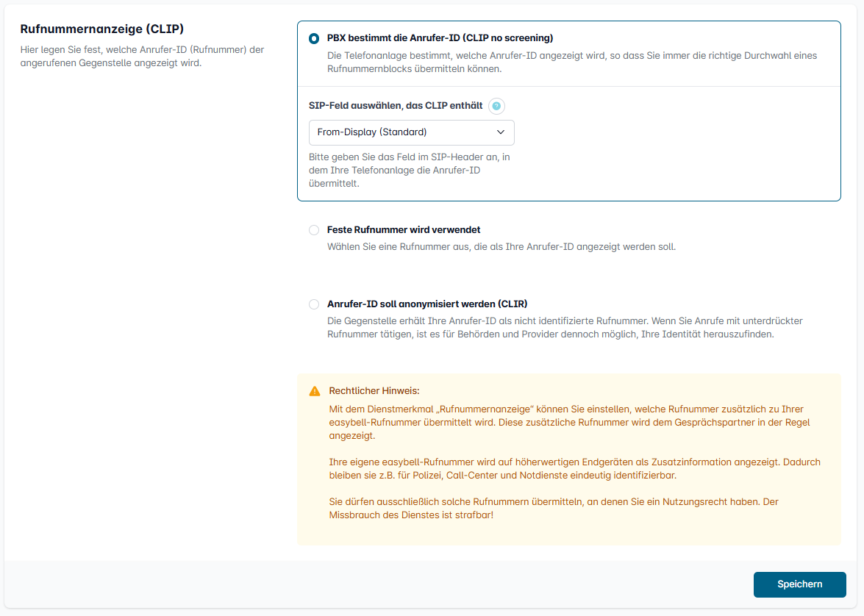Click the help icon next to SIP-Feld auswählen
Image resolution: width=864 pixels, height=616 pixels.
(x=496, y=106)
